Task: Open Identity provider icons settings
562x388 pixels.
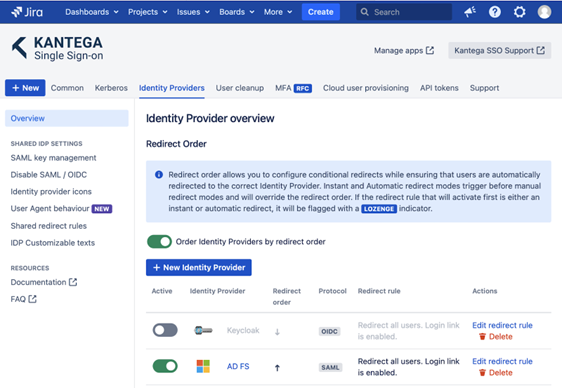Action: pos(51,192)
